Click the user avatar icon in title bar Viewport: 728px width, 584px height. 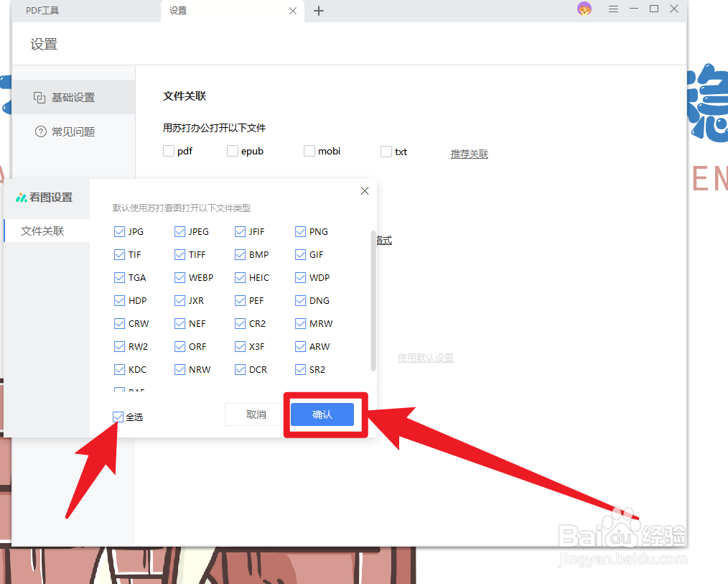[x=584, y=9]
